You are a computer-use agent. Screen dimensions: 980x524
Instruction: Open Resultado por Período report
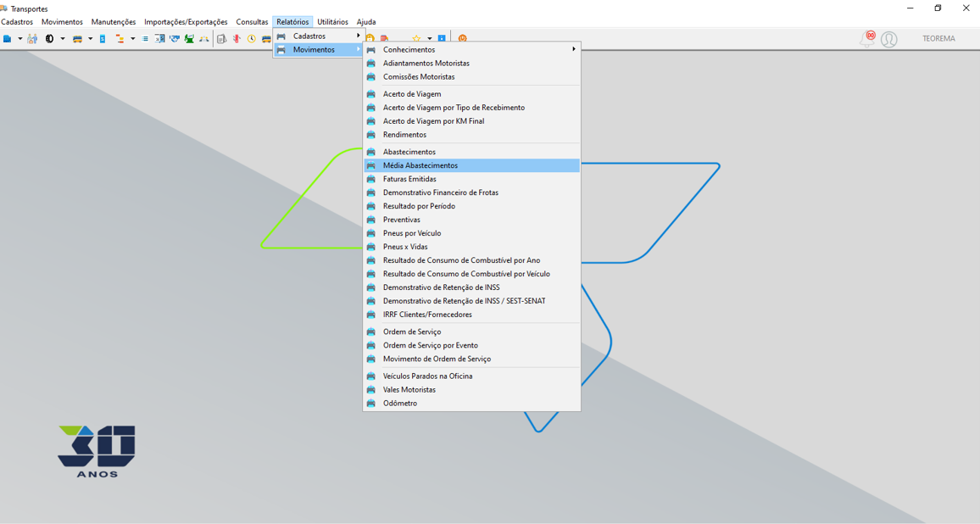(472, 206)
